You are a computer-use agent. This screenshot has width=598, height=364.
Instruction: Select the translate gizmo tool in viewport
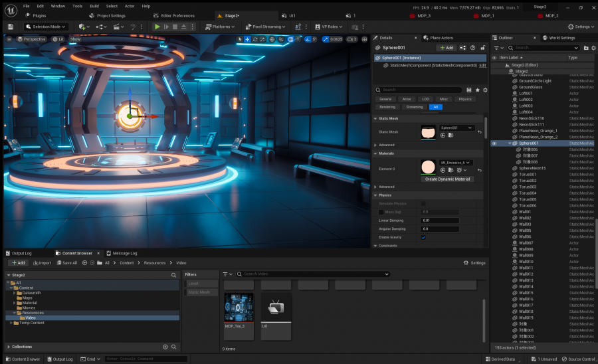tap(248, 39)
